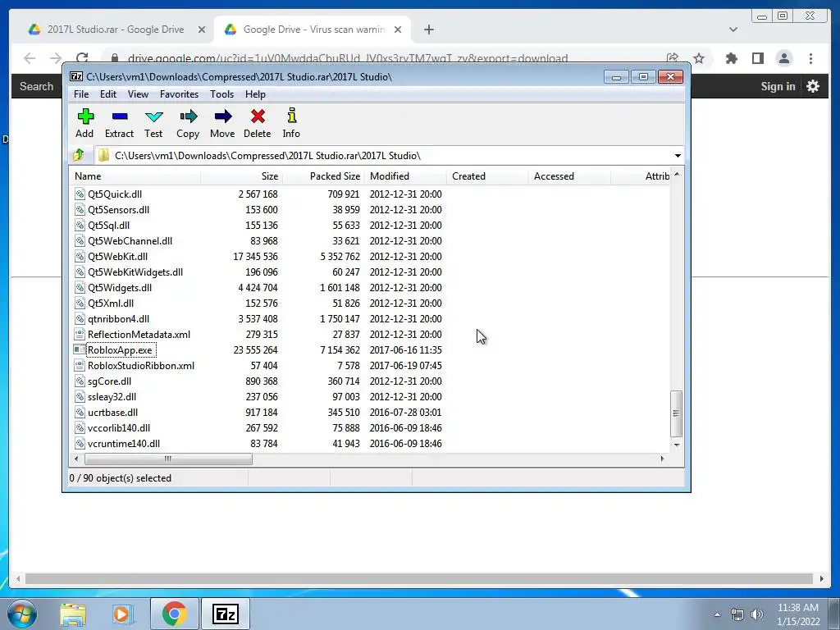Open the Tools menu
This screenshot has height=630, width=840.
click(x=221, y=94)
